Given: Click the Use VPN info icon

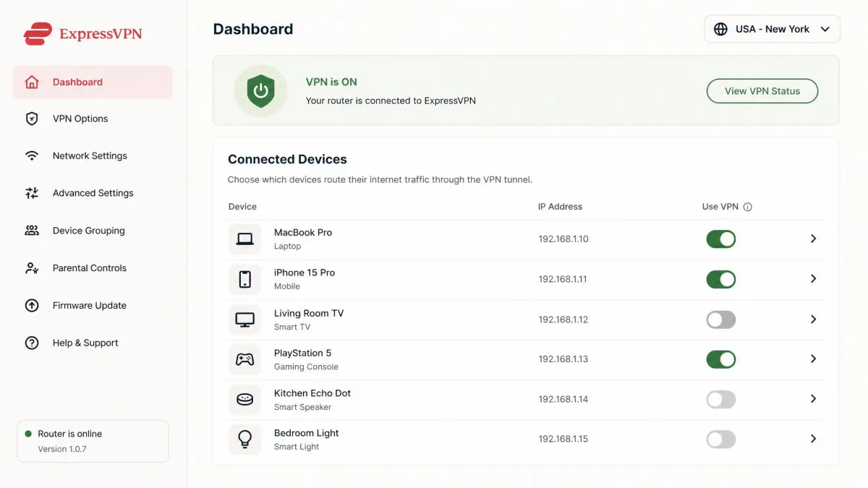Looking at the screenshot, I should (x=748, y=207).
